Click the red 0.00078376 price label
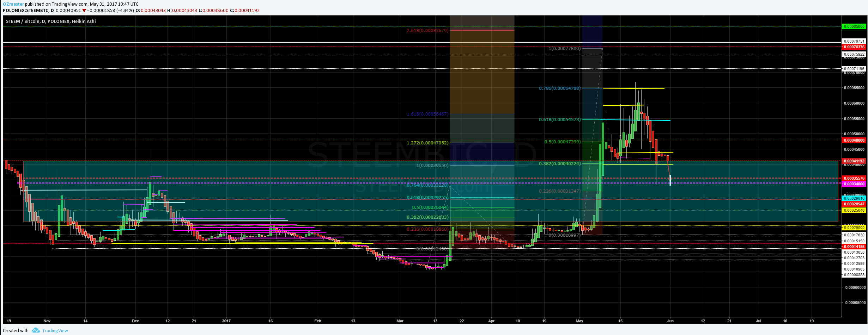Viewport: 868px width, 335px height. [x=854, y=47]
